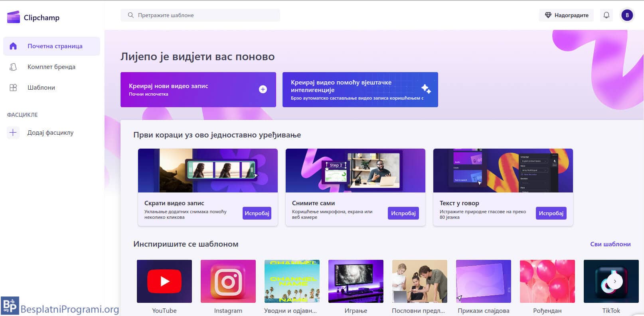644x316 pixels.
Task: Open notifications bell
Action: click(606, 15)
